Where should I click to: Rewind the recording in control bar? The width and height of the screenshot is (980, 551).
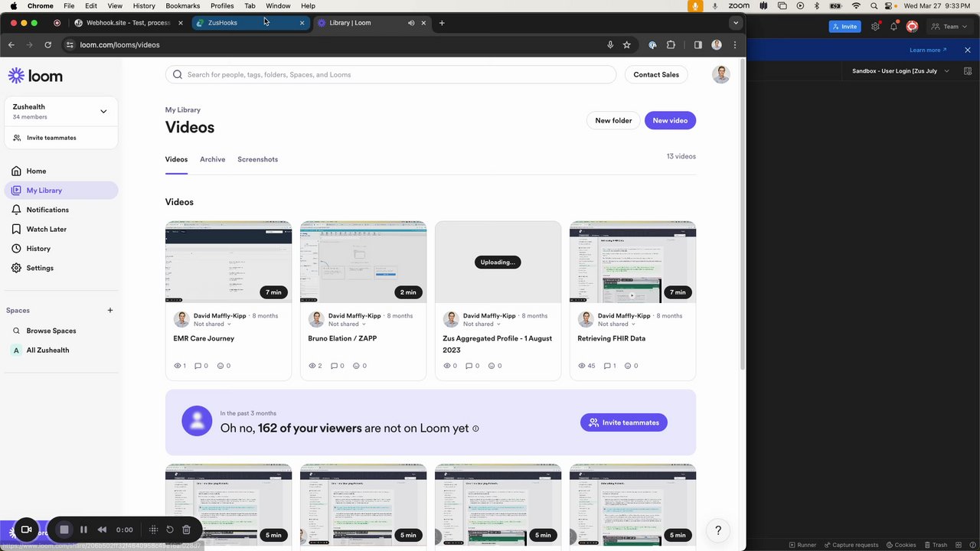tap(102, 530)
